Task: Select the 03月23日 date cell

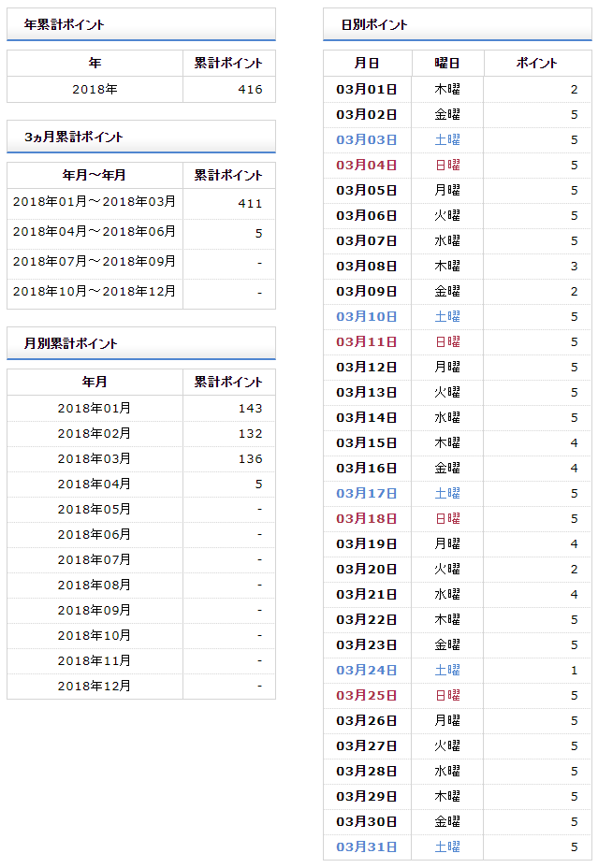Action: tap(367, 645)
